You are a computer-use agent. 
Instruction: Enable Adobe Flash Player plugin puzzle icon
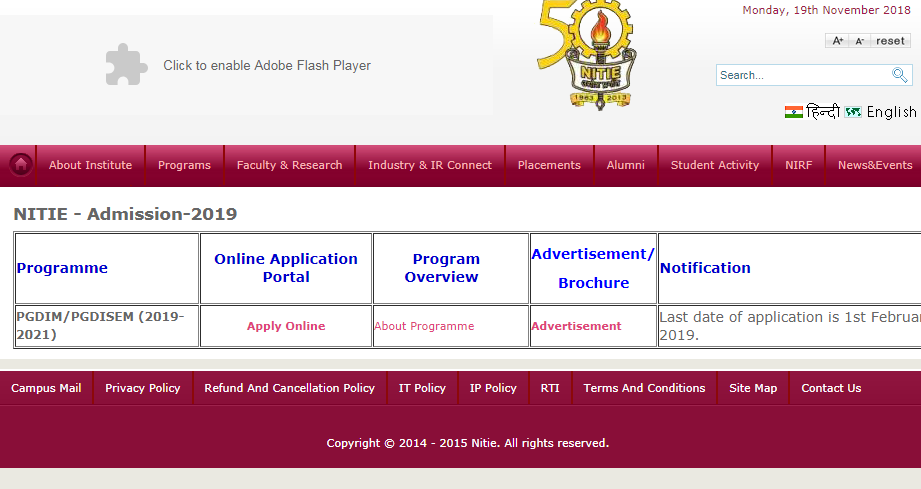pyautogui.click(x=126, y=65)
